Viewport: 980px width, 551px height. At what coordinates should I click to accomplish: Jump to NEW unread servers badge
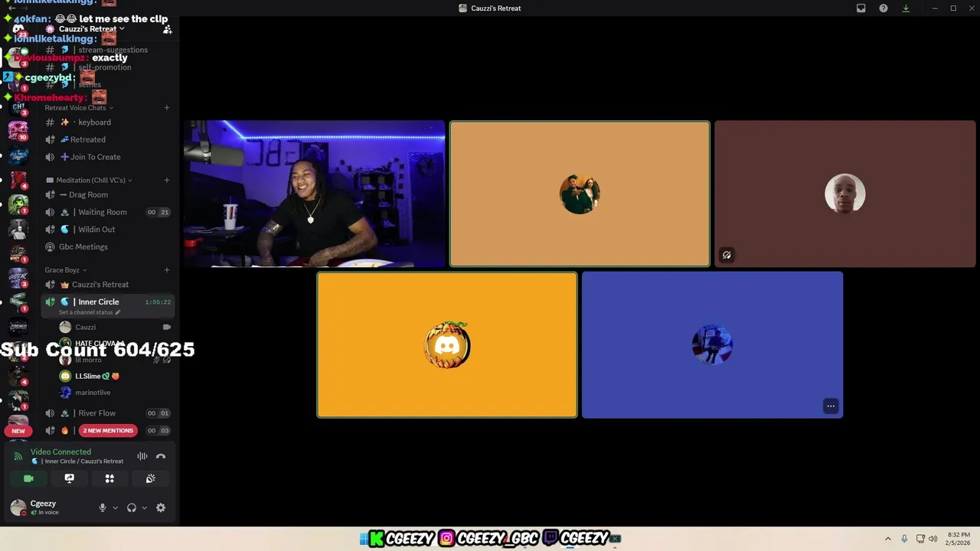click(x=18, y=431)
